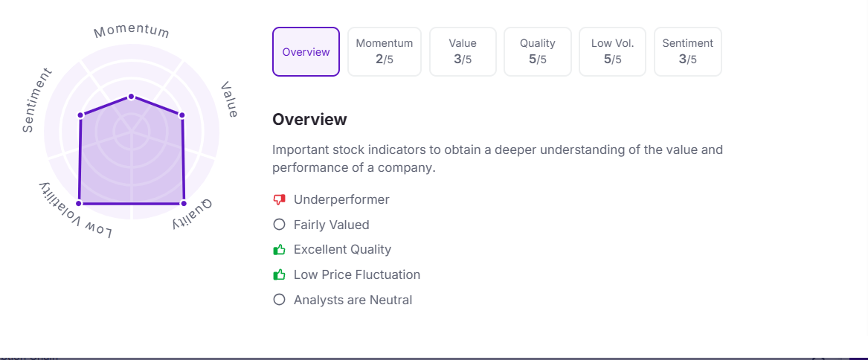The width and height of the screenshot is (868, 360).
Task: Click the Quality label on the radar chart
Action: [192, 213]
